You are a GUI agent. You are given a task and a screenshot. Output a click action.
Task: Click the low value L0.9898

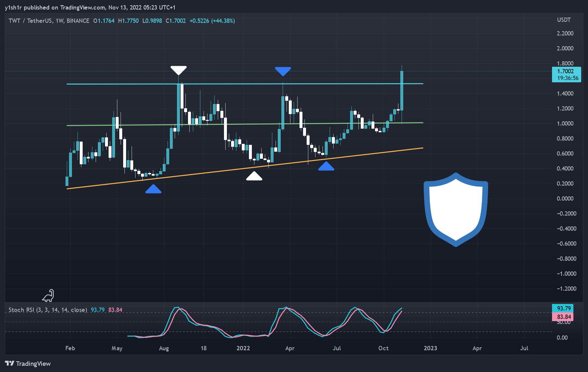coord(152,21)
